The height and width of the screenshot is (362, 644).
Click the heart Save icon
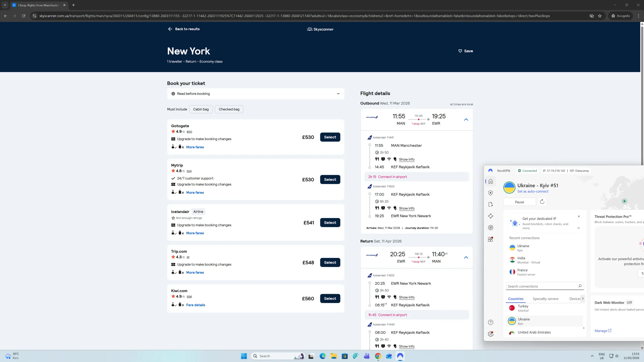460,51
